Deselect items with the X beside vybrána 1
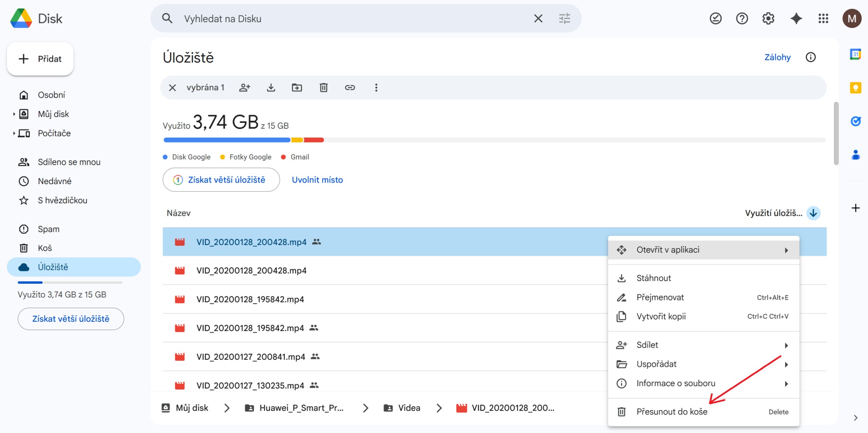The height and width of the screenshot is (433, 868). [x=172, y=88]
